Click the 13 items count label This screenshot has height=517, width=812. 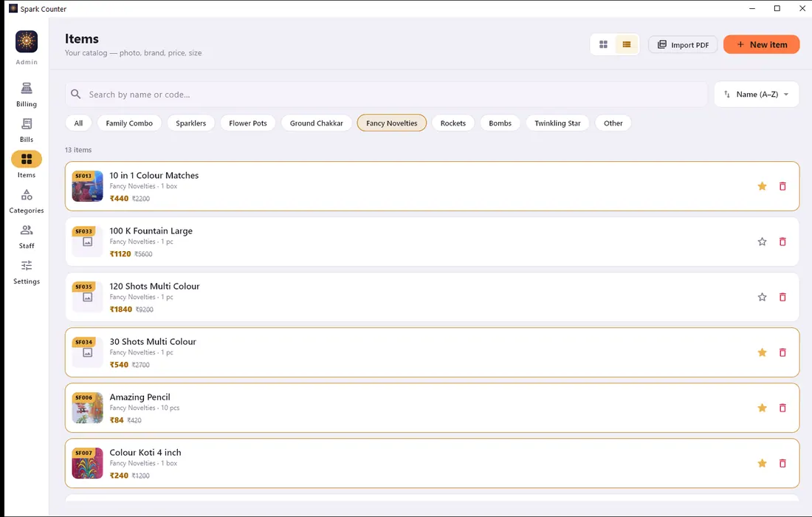pyautogui.click(x=78, y=150)
